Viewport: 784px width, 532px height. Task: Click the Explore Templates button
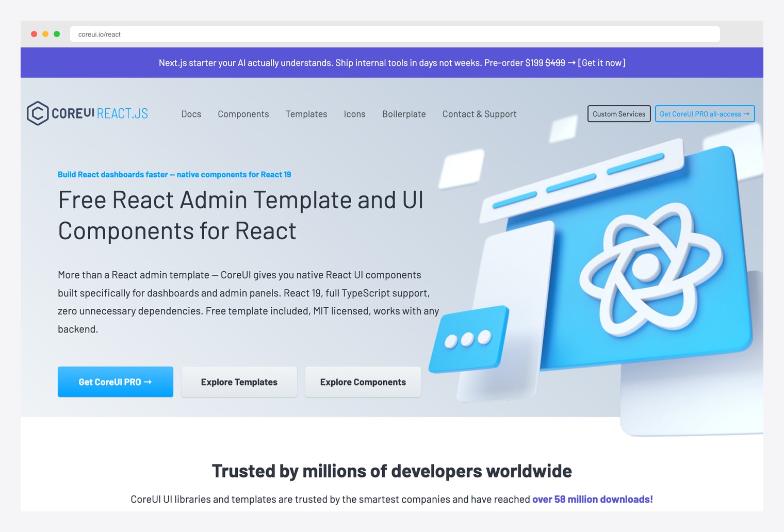click(239, 382)
